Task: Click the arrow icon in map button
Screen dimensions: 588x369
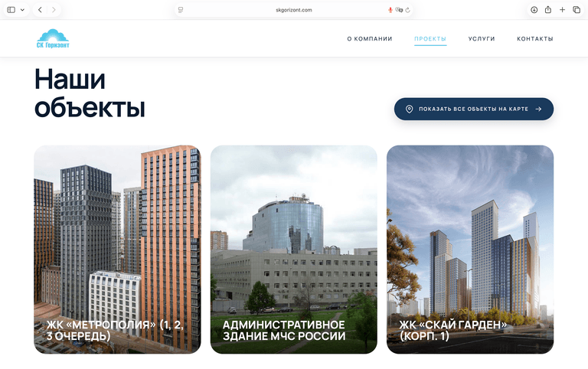Action: pyautogui.click(x=538, y=109)
